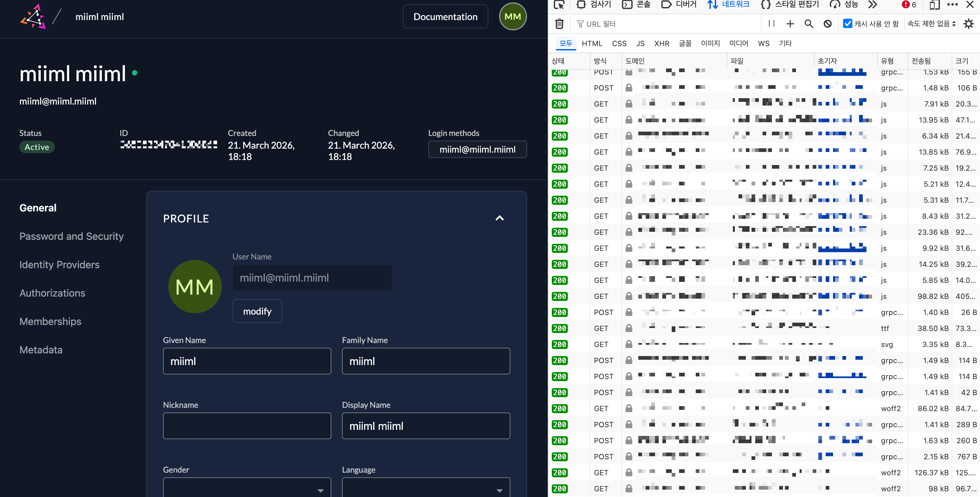Sort by status (상태) column header
The height and width of the screenshot is (497, 980).
pyautogui.click(x=569, y=61)
